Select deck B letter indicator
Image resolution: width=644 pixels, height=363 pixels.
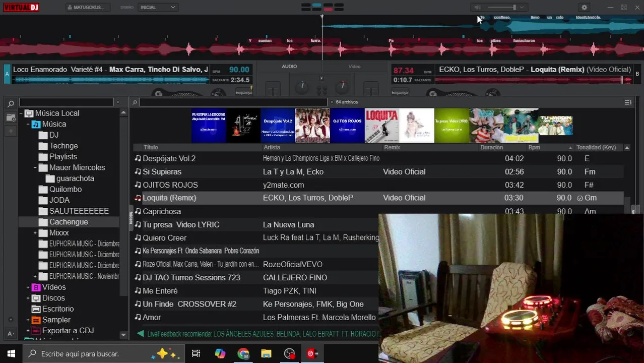click(x=637, y=74)
